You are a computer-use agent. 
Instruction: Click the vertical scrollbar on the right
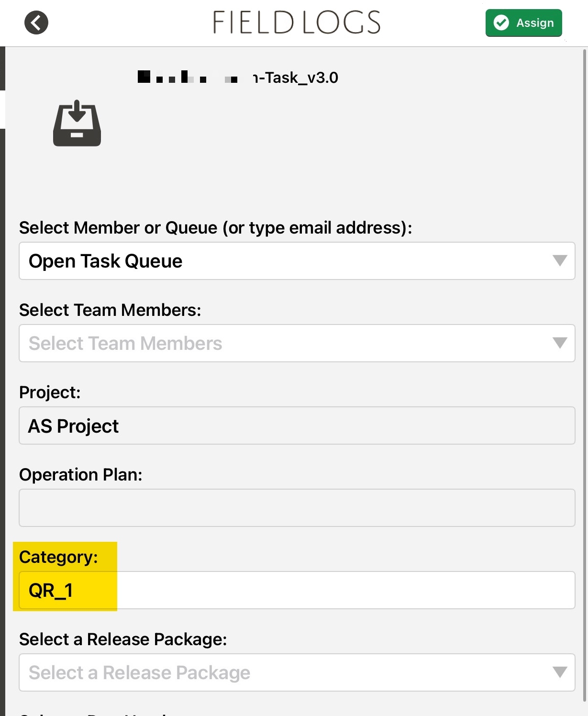coord(584,335)
